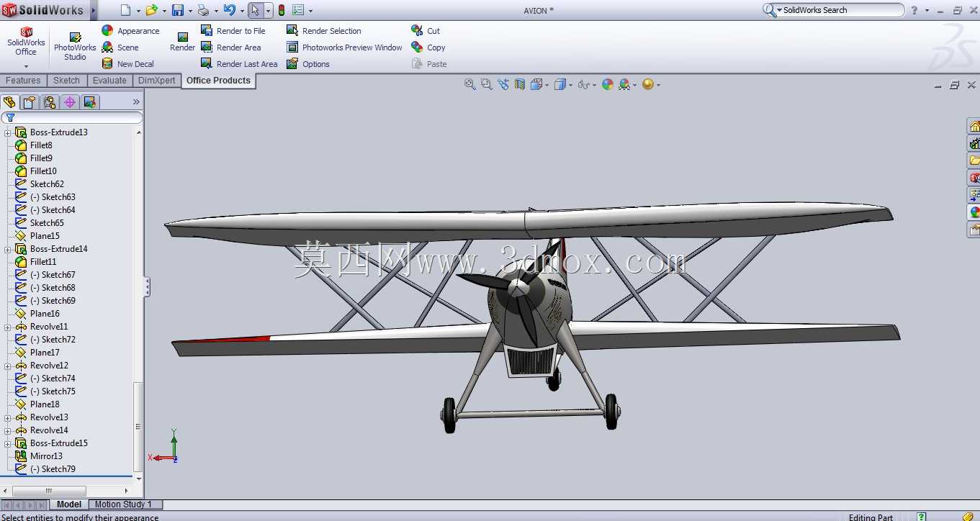This screenshot has width=980, height=521.
Task: Expand the Boss-Extrude15 feature
Action: (8, 443)
